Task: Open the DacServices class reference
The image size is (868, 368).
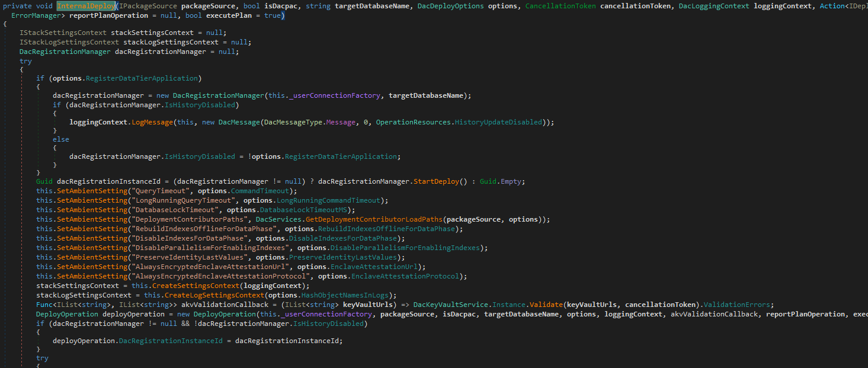Action: tap(278, 219)
